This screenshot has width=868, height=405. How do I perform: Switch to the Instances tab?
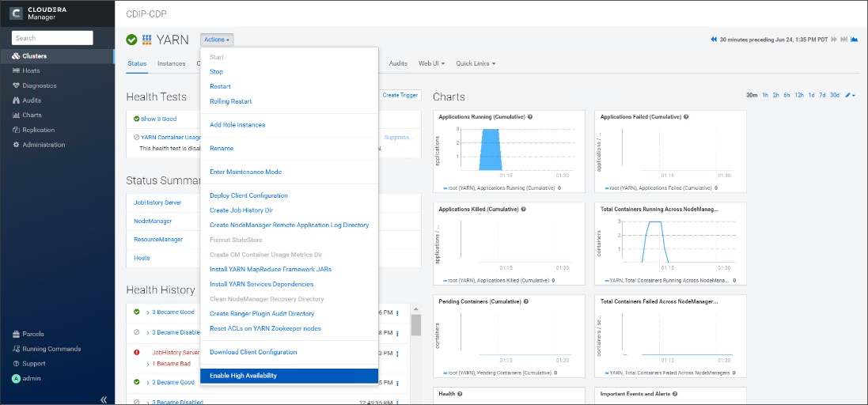coord(171,63)
